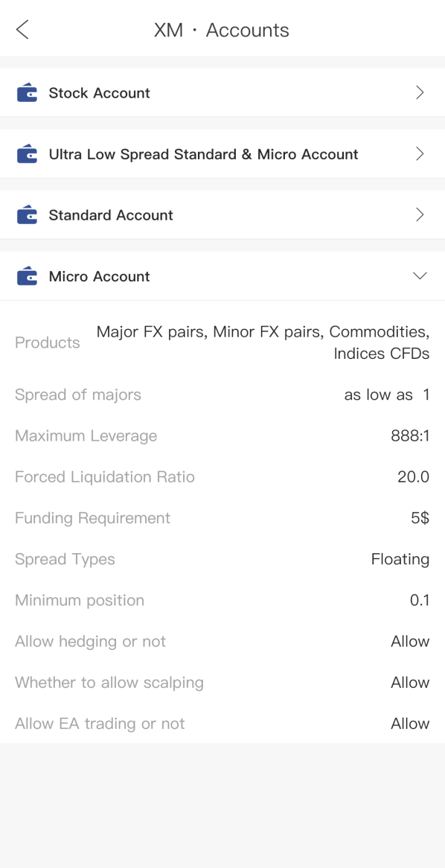Select the Forced Liquidation Ratio row
Image resolution: width=445 pixels, height=868 pixels.
[x=222, y=476]
